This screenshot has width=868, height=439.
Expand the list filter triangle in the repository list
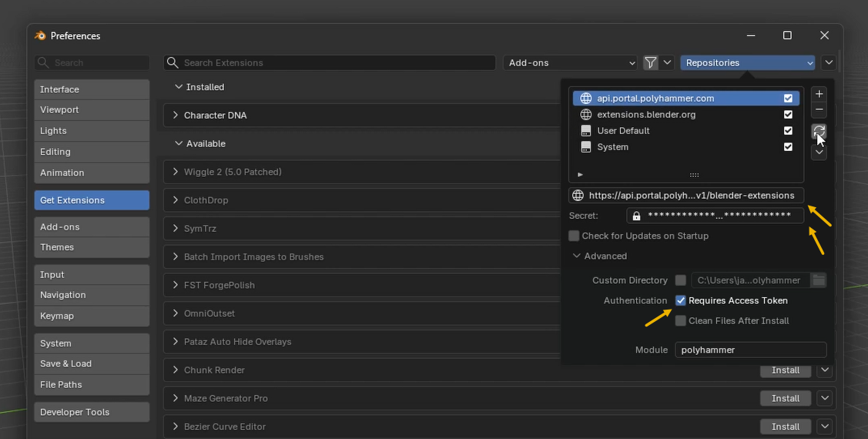click(580, 174)
